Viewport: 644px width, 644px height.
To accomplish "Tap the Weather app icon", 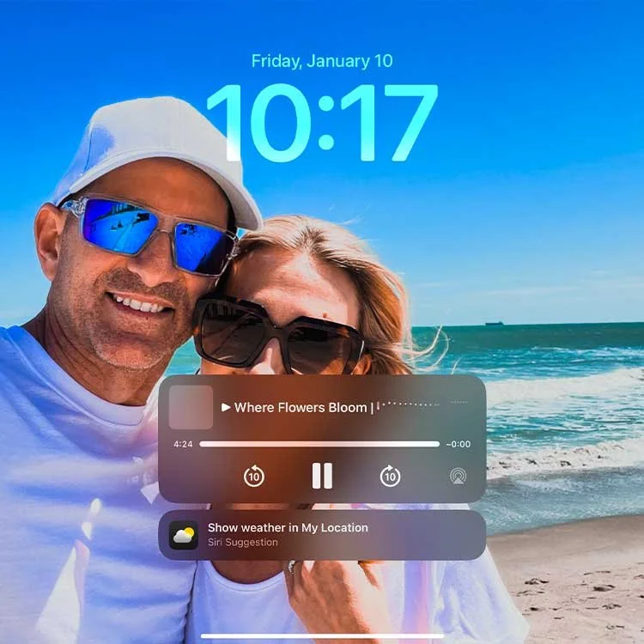I will point(184,535).
